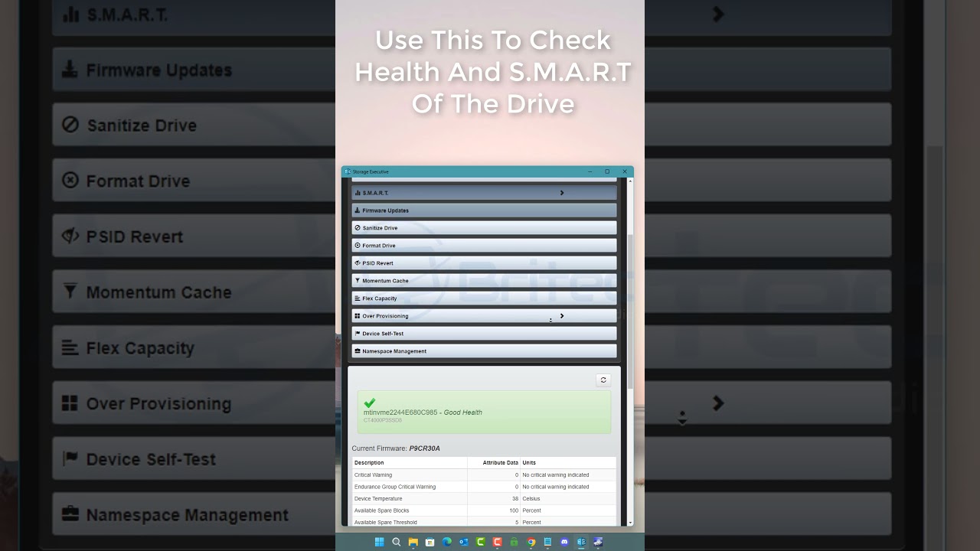Select the Critical Warning row label

point(373,475)
